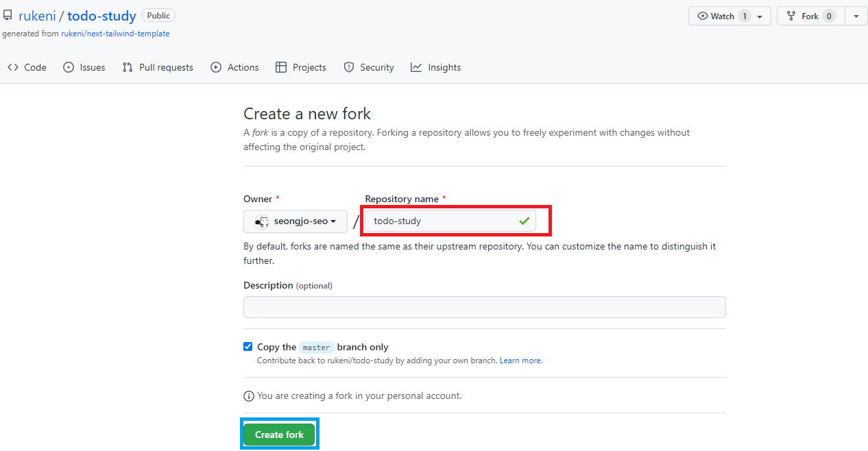Click the master branch label
This screenshot has width=868, height=451.
pyautogui.click(x=317, y=347)
